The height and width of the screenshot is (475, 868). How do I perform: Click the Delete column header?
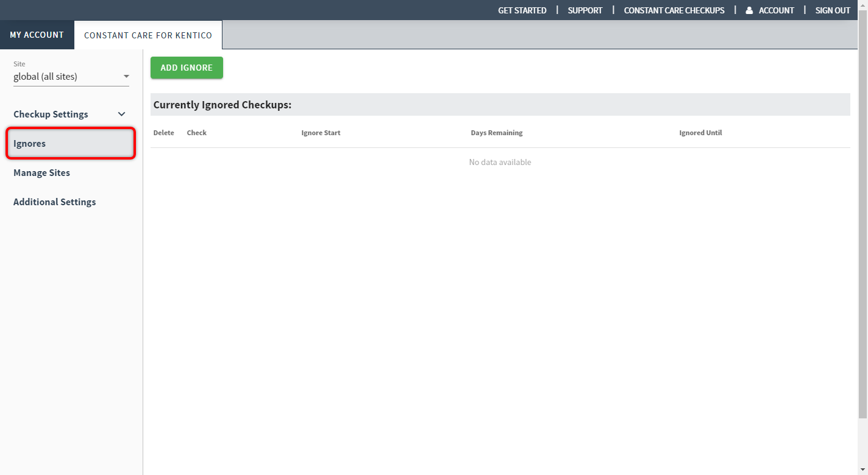(x=163, y=133)
